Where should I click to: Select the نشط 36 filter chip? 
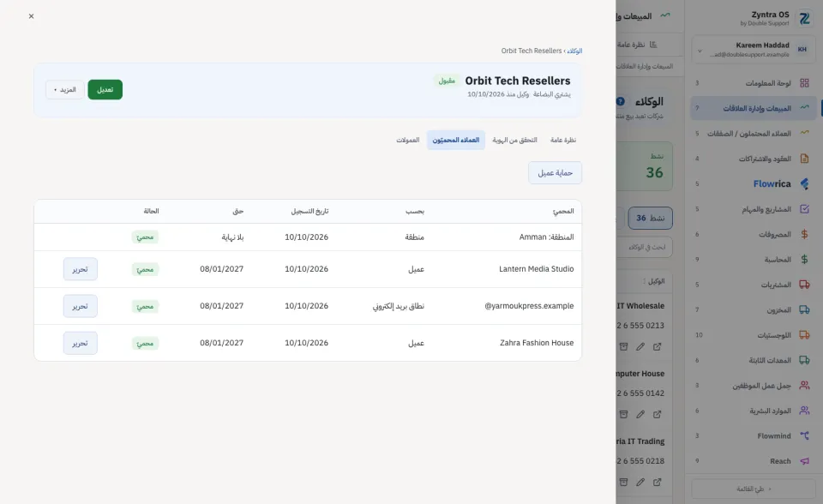(651, 218)
